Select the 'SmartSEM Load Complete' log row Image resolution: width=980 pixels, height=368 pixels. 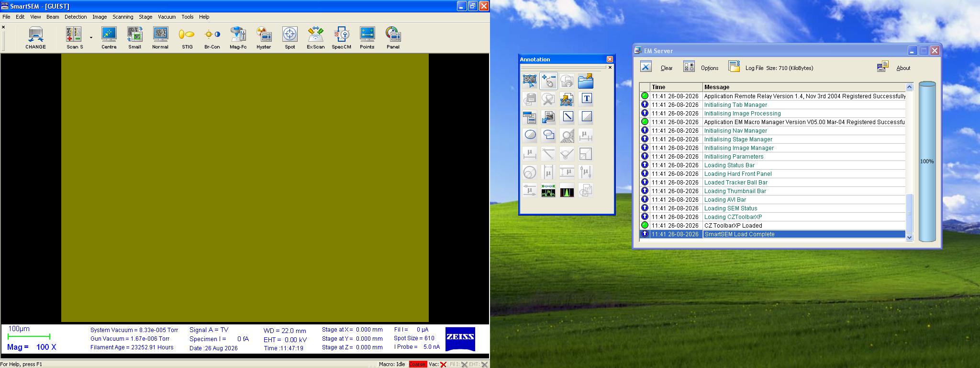(x=773, y=234)
